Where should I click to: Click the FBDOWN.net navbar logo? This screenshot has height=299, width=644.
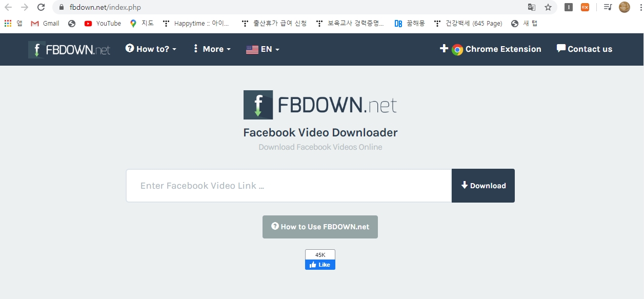click(69, 49)
